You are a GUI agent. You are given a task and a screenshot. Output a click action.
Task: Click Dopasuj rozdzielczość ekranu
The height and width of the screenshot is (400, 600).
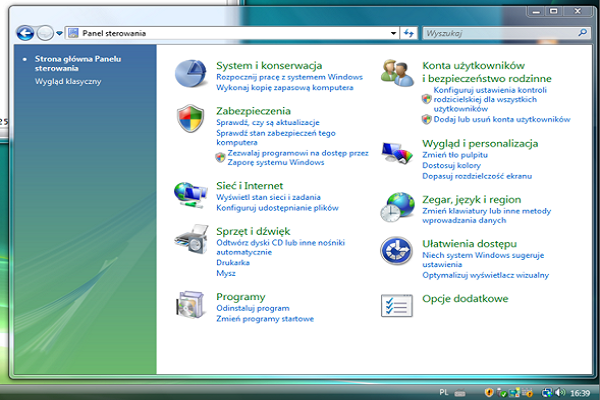pyautogui.click(x=477, y=176)
